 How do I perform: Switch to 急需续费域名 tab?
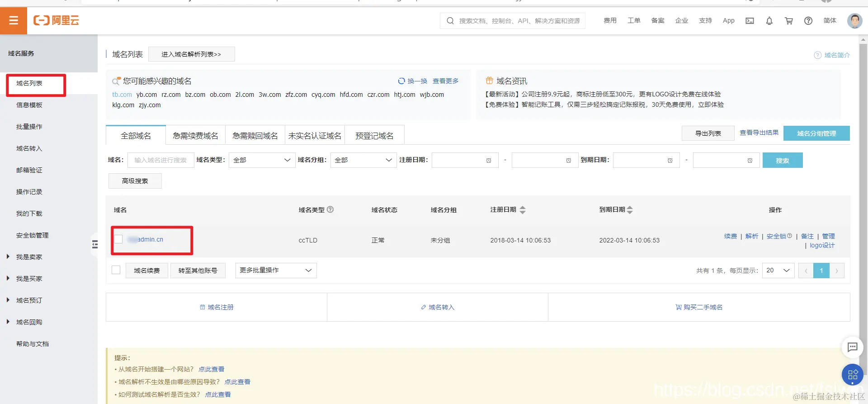coord(195,136)
